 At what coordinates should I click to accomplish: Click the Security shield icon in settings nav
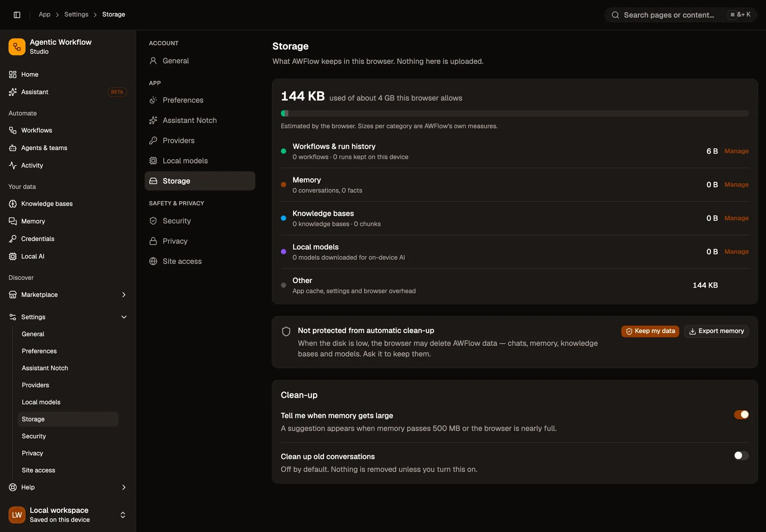tap(153, 221)
